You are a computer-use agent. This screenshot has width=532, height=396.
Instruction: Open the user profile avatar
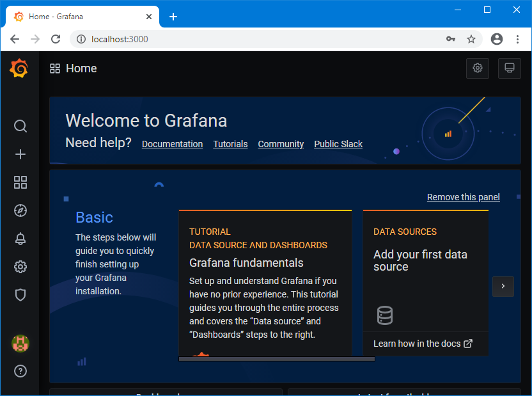20,344
